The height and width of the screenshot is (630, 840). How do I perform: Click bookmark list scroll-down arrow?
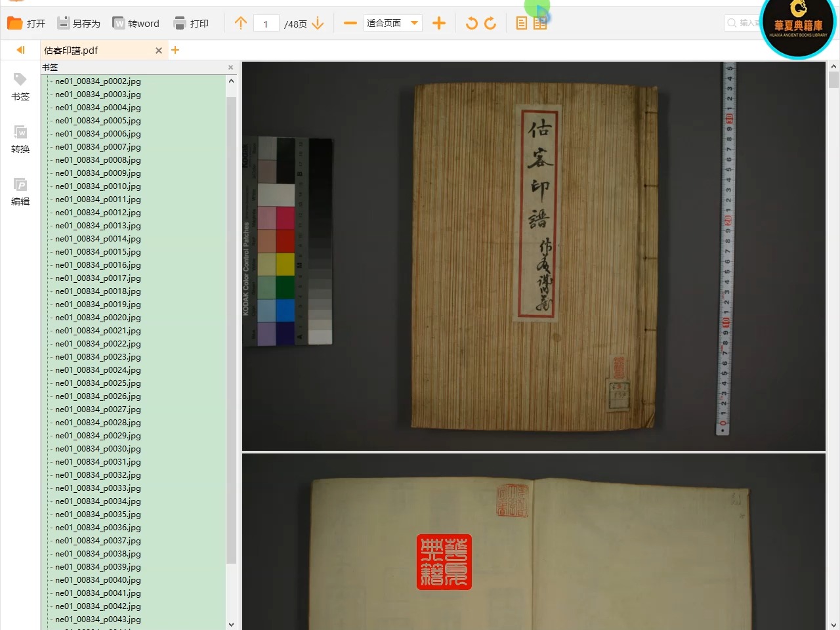click(231, 624)
